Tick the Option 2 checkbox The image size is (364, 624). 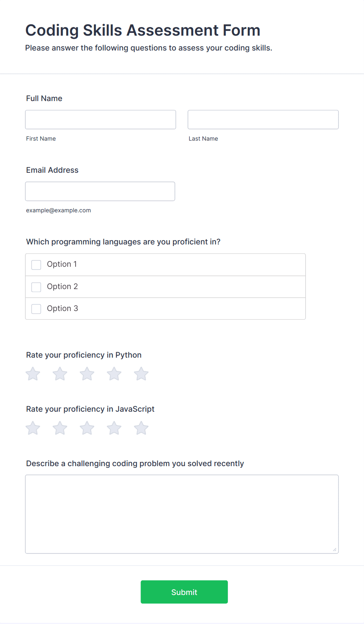coord(36,287)
